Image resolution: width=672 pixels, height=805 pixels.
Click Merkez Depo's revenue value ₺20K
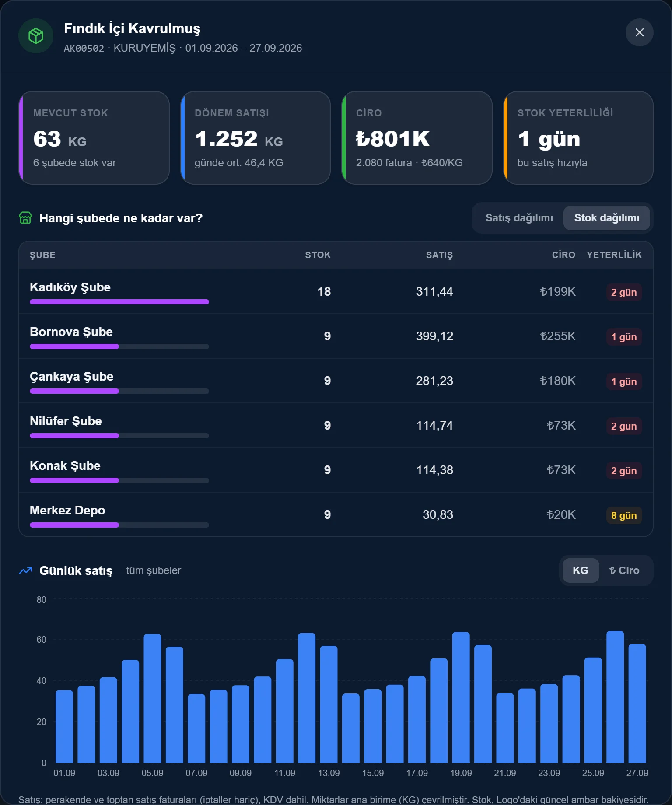[561, 515]
